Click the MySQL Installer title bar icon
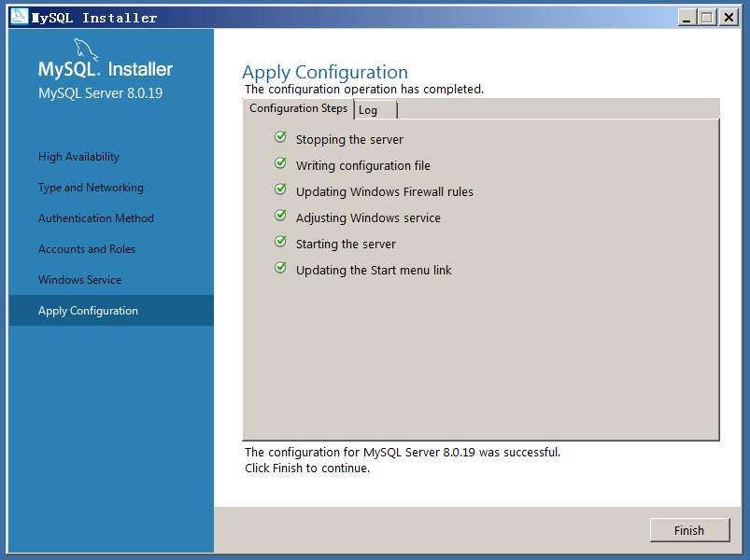 [20, 17]
